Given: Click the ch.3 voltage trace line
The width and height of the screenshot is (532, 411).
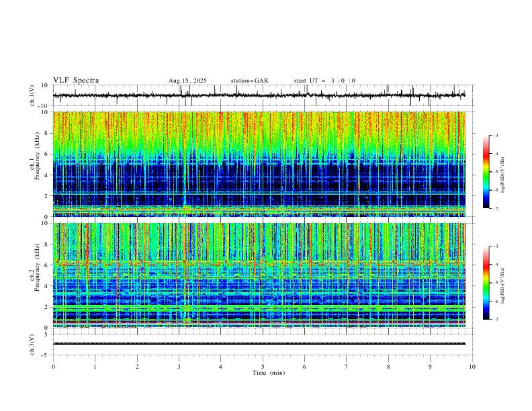Looking at the screenshot, I should coord(259,344).
